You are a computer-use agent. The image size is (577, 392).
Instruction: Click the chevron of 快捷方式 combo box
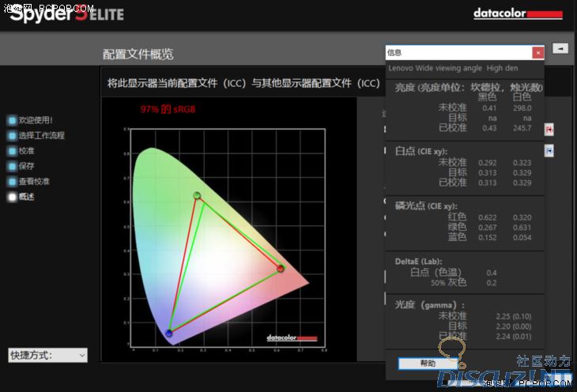coord(82,355)
